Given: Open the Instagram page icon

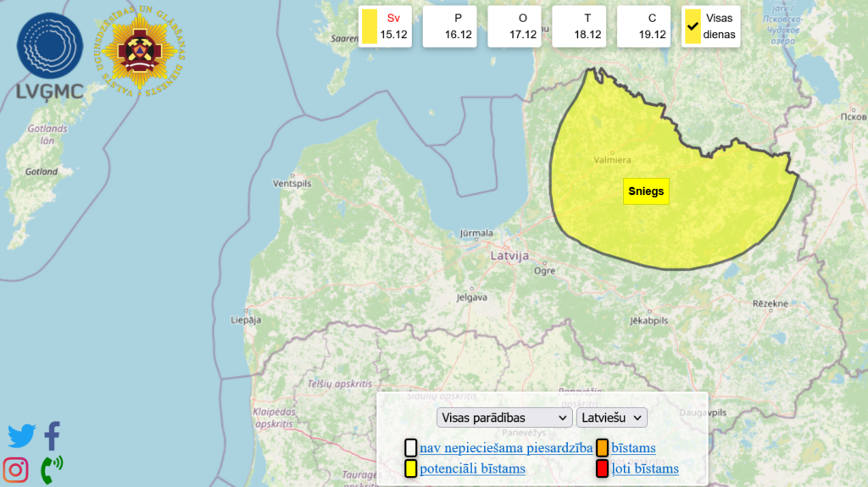Looking at the screenshot, I should 15,468.
